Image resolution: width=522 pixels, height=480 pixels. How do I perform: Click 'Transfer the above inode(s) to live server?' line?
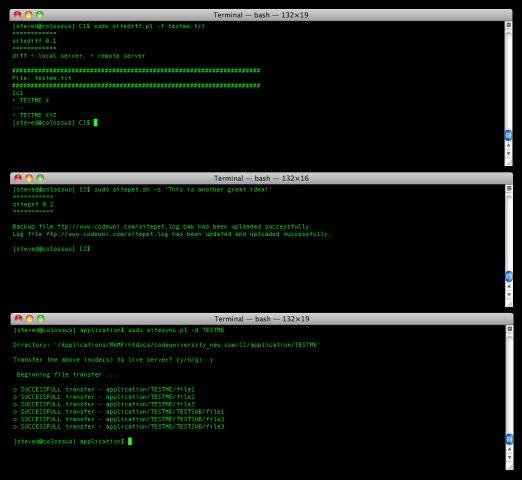point(113,360)
